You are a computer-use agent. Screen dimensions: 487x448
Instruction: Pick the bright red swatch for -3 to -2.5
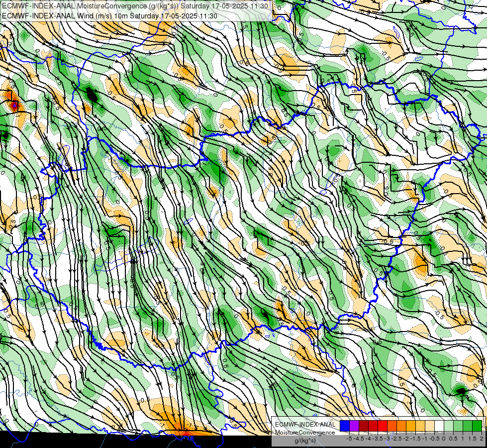383,426
